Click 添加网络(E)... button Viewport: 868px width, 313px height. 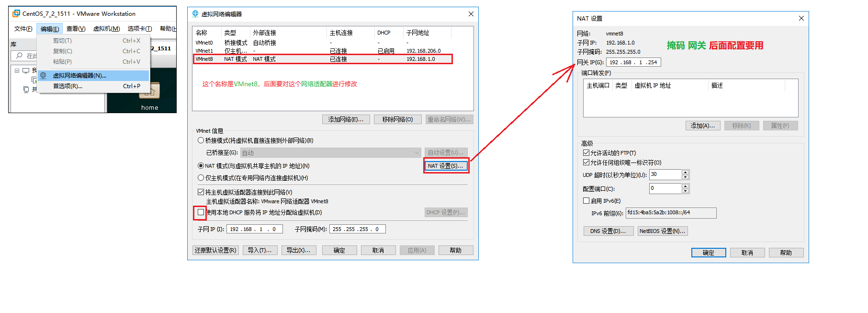pos(346,119)
